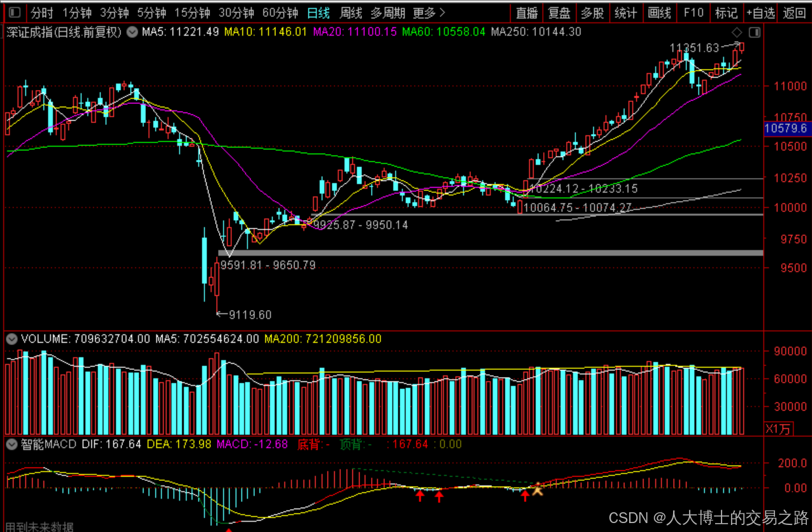Click the 统计 statistics button

[626, 13]
